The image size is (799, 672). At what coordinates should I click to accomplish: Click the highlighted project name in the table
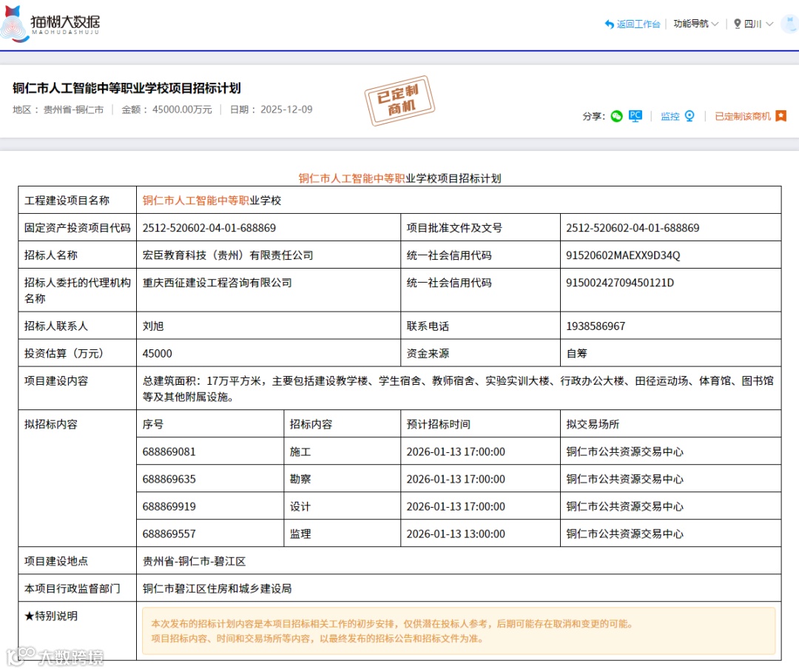(x=212, y=201)
